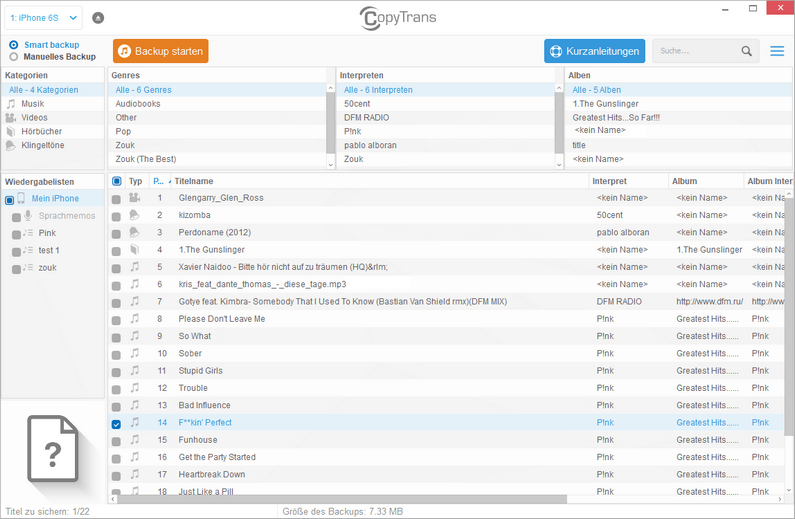Open the test 1 playlist
The width and height of the screenshot is (795, 519).
coord(49,250)
